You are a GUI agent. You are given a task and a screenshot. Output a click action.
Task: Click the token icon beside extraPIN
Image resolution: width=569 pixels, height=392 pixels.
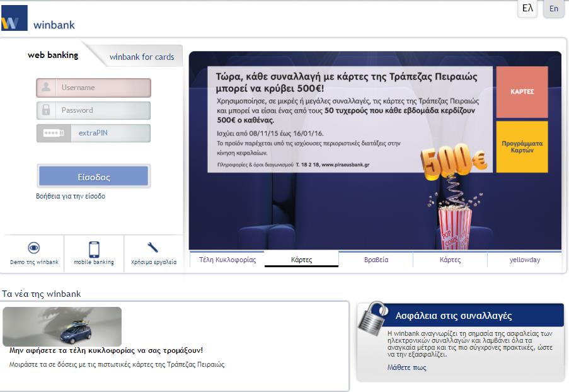click(x=54, y=133)
